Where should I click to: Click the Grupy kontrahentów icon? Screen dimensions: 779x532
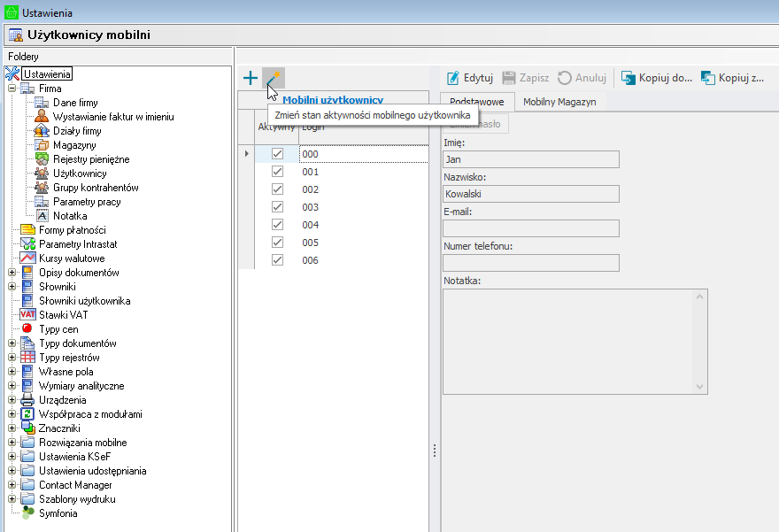tap(42, 188)
